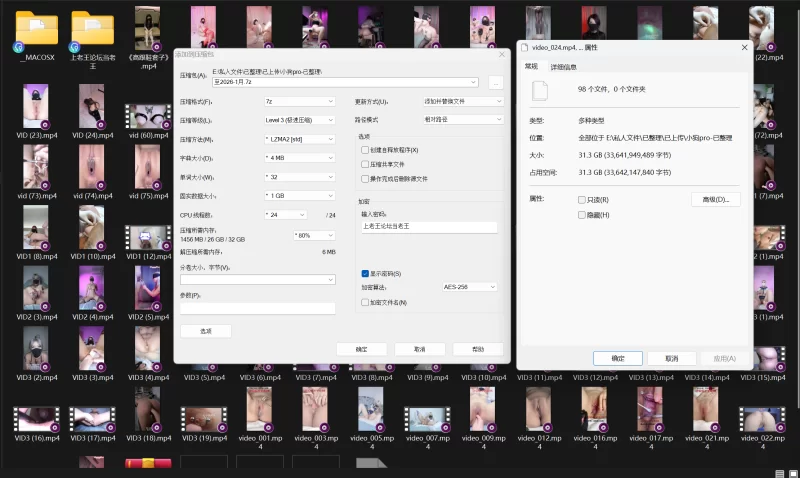Open the 压缩方法 dropdown showing LZMA2
This screenshot has width=800, height=478.
click(299, 139)
